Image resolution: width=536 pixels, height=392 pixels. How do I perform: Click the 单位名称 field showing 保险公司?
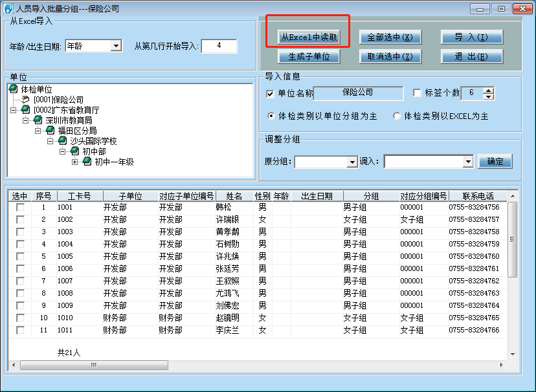tap(358, 93)
